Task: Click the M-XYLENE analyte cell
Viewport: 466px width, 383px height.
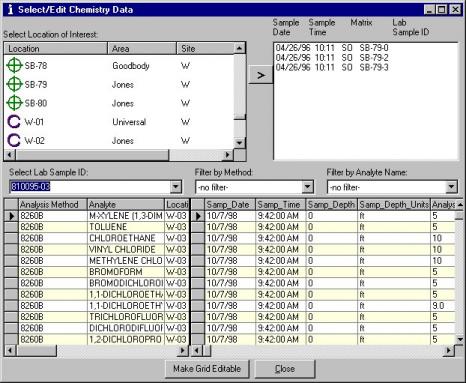Action: pos(126,216)
